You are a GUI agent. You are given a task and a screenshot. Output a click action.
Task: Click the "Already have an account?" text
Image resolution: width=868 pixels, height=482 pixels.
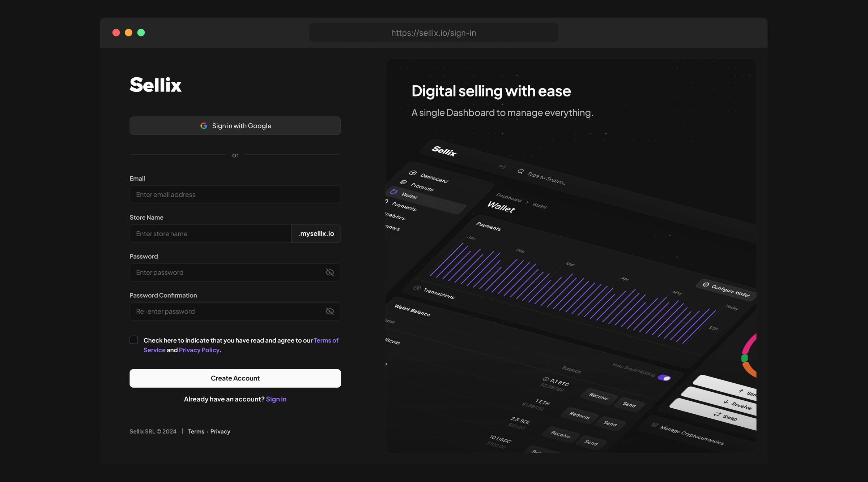point(224,399)
